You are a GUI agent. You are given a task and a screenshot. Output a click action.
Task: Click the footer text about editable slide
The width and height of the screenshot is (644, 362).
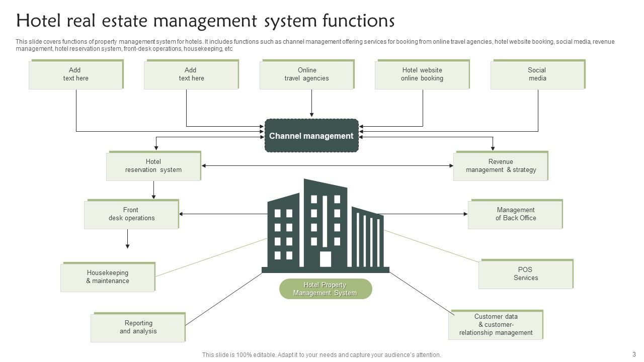(x=321, y=355)
